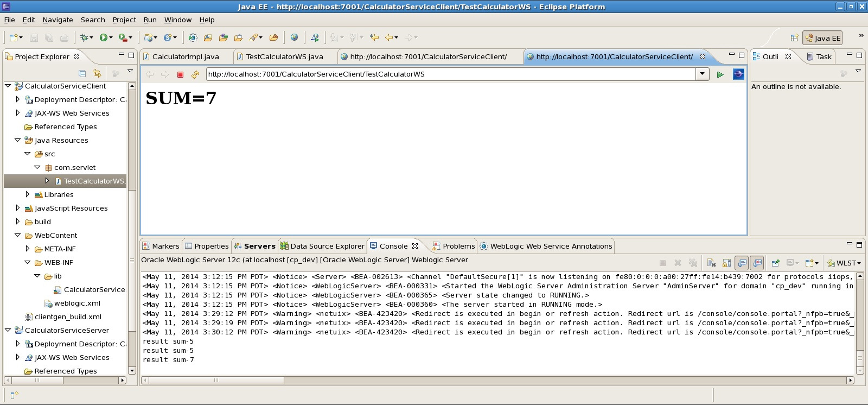Minimize the Project Explorer view
The image size is (868, 405).
tap(122, 55)
